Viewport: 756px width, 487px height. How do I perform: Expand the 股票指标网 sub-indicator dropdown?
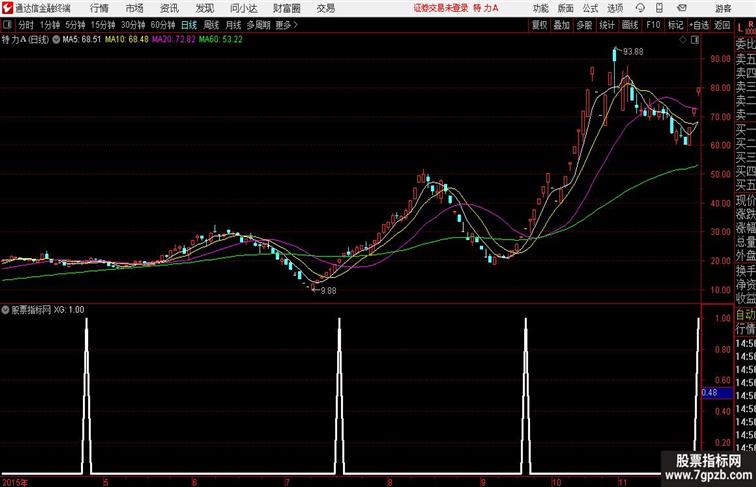tap(5, 310)
